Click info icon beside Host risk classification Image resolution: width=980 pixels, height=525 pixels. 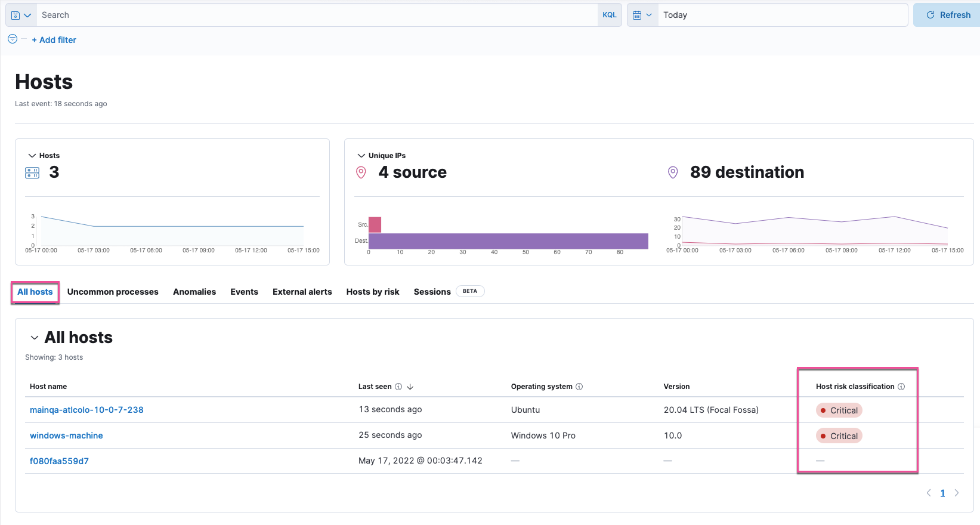pos(901,387)
